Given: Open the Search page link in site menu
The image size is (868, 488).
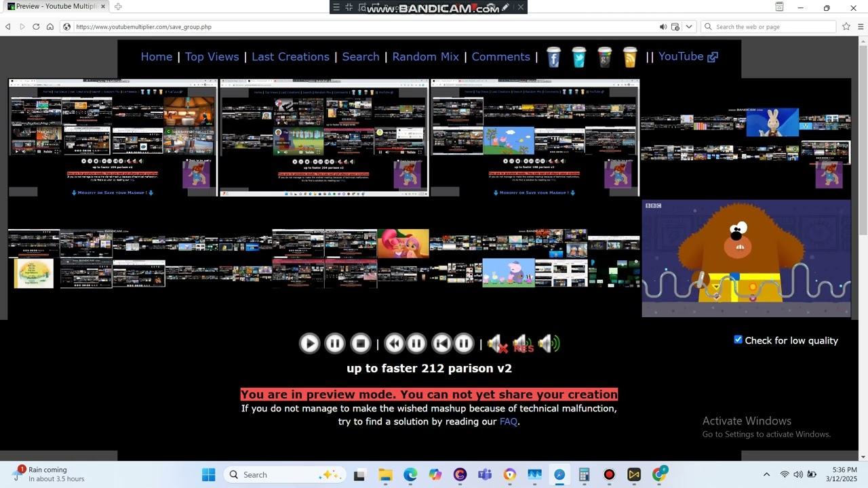Looking at the screenshot, I should [361, 57].
